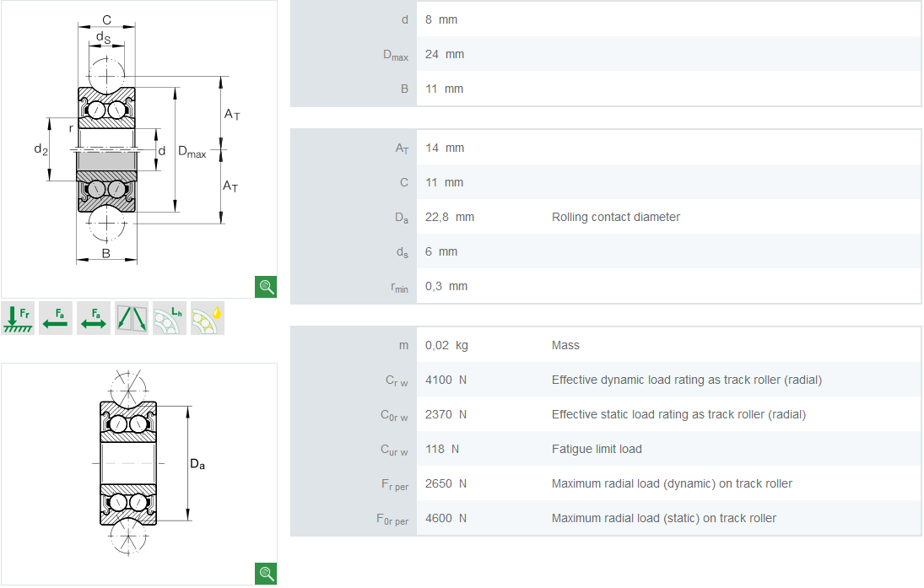
Task: Click the double-direction axial load Fa icon
Action: 94,318
